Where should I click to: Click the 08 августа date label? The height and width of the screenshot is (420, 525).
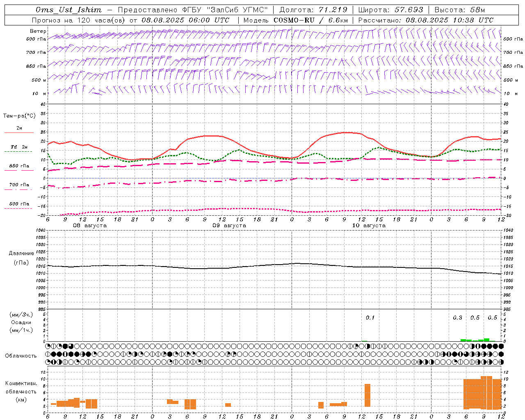[x=90, y=226]
